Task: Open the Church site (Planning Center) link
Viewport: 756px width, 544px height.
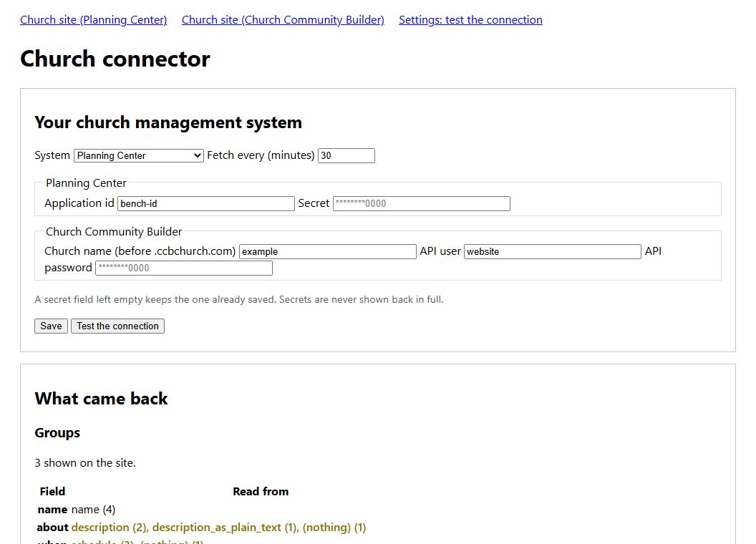Action: tap(94, 20)
